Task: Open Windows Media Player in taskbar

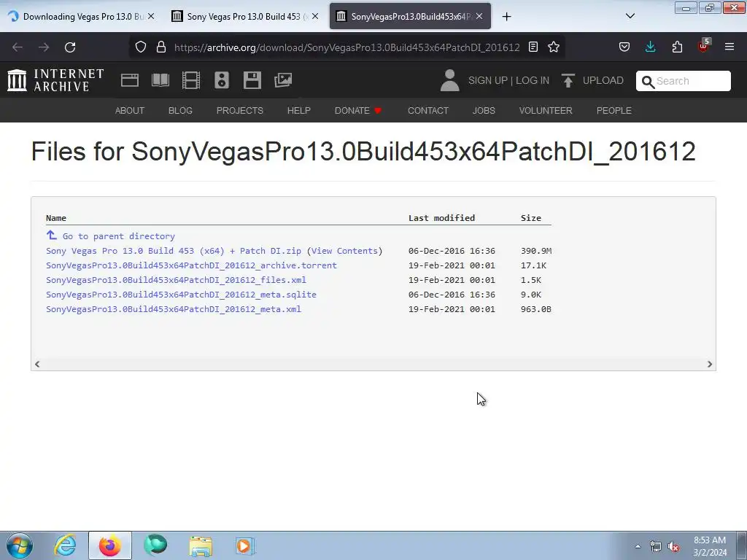Action: tap(245, 545)
